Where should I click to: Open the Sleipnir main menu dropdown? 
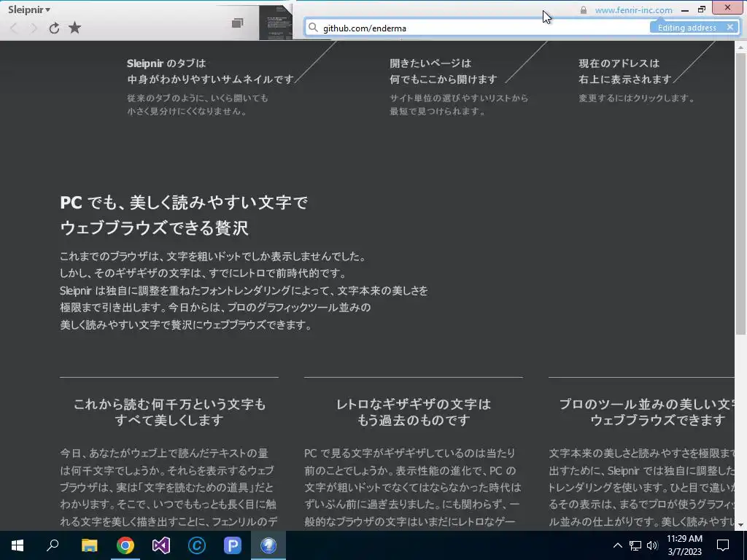click(29, 9)
